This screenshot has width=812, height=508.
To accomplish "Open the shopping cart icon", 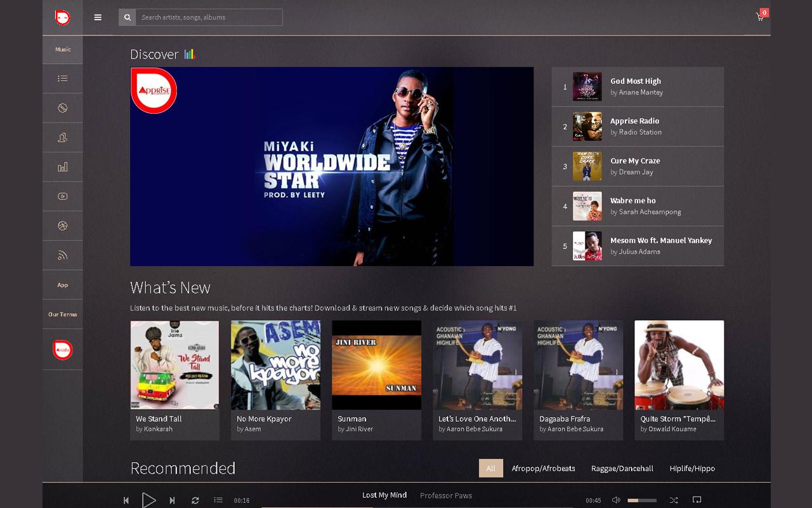I will point(761,17).
